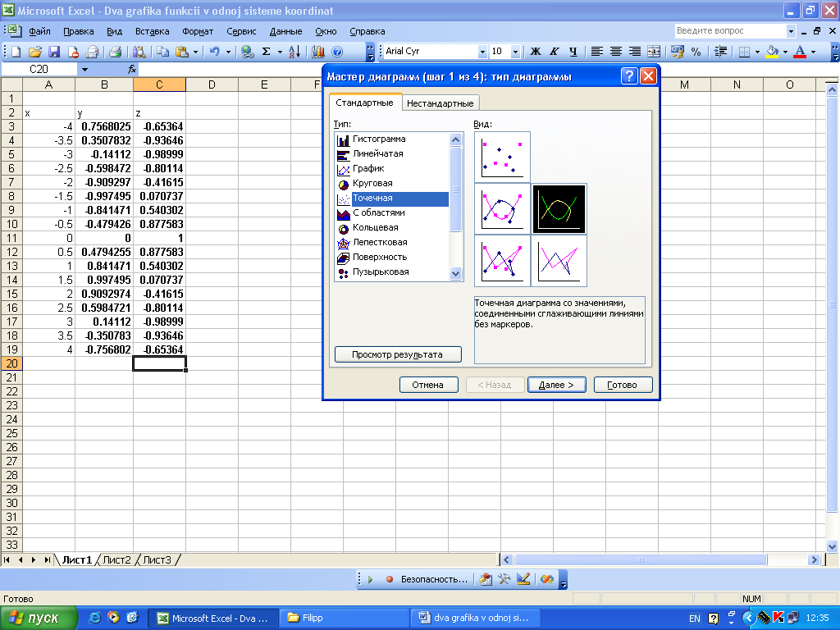
Task: Insert a hyperlink with the globe icon
Action: [247, 52]
